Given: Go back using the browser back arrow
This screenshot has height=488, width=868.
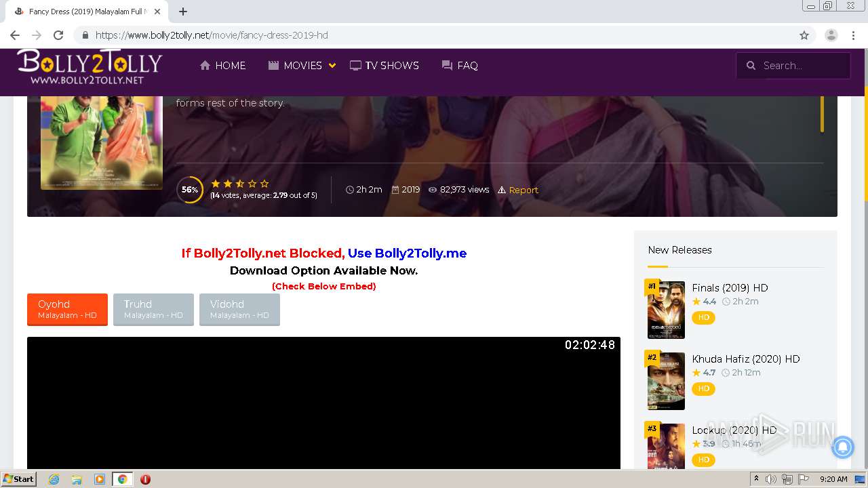Looking at the screenshot, I should (x=15, y=35).
